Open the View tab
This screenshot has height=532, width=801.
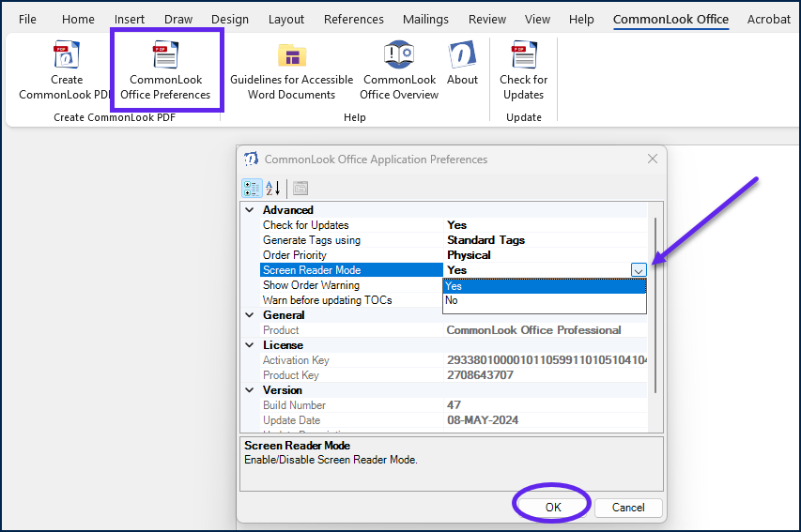tap(537, 20)
